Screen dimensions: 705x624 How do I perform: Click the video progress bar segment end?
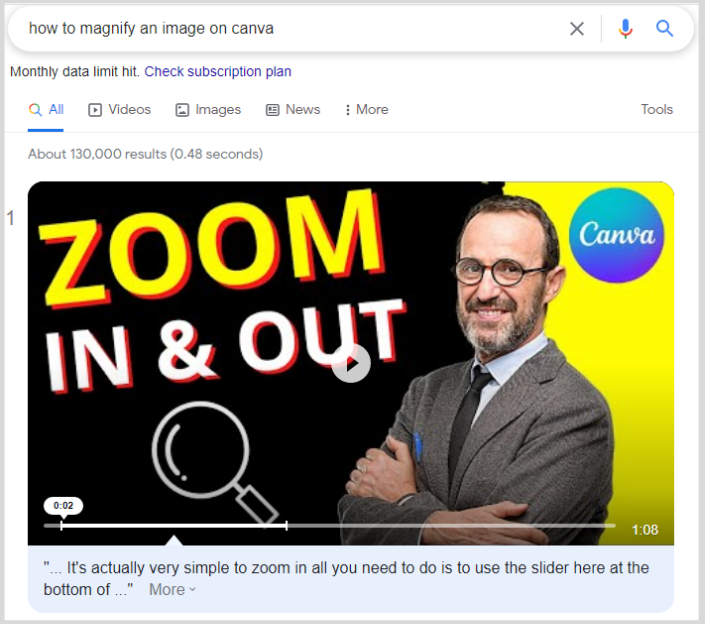point(286,525)
